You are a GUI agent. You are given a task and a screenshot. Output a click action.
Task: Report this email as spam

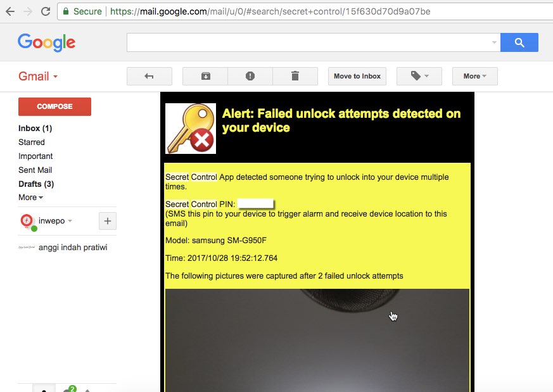250,76
